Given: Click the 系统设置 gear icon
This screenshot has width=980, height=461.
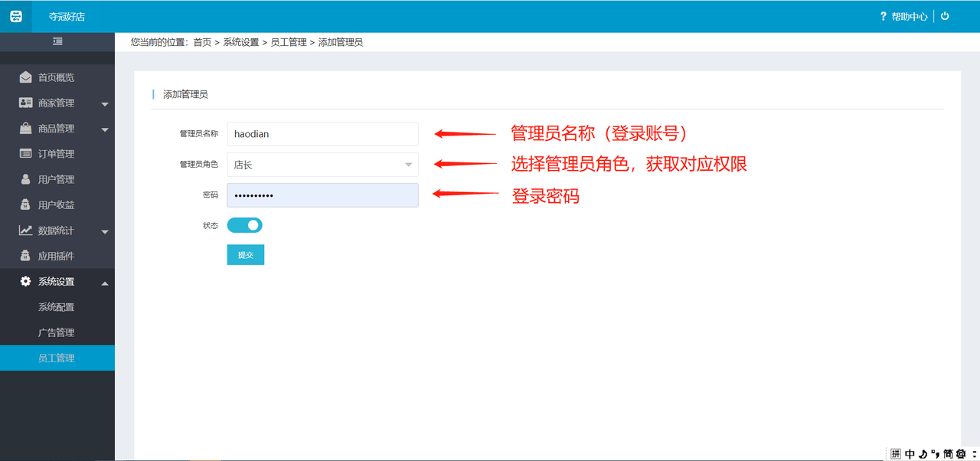Looking at the screenshot, I should click(x=26, y=282).
